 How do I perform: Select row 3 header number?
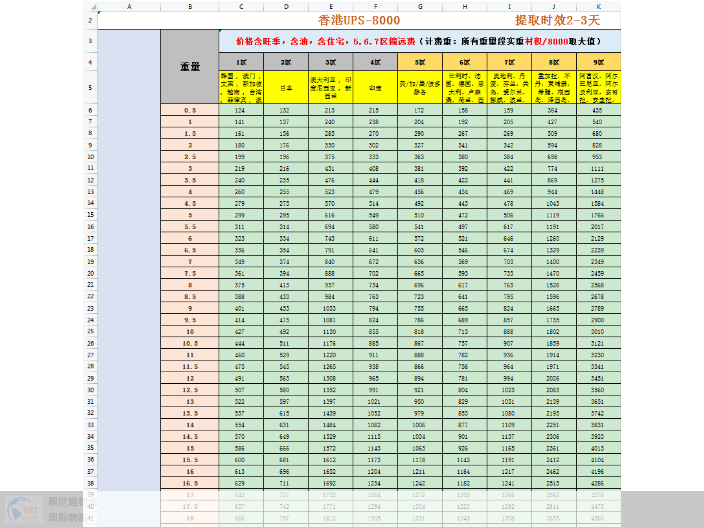[90, 41]
